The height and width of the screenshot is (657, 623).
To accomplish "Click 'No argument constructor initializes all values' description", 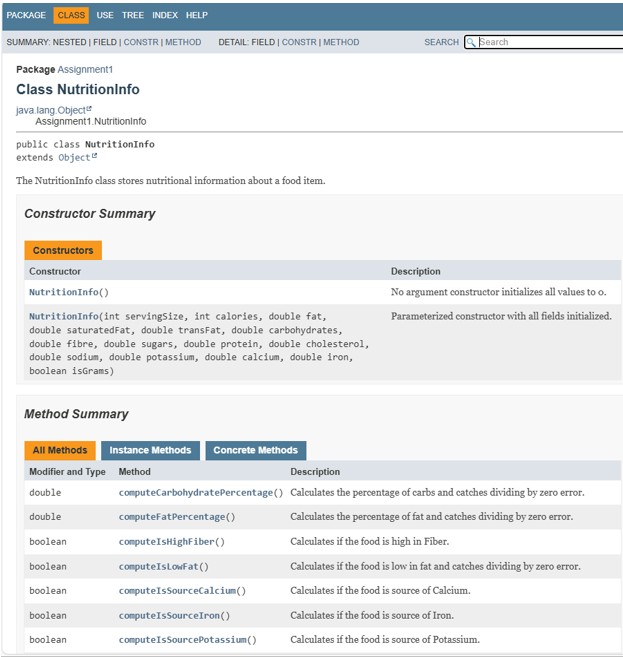I will tap(499, 292).
